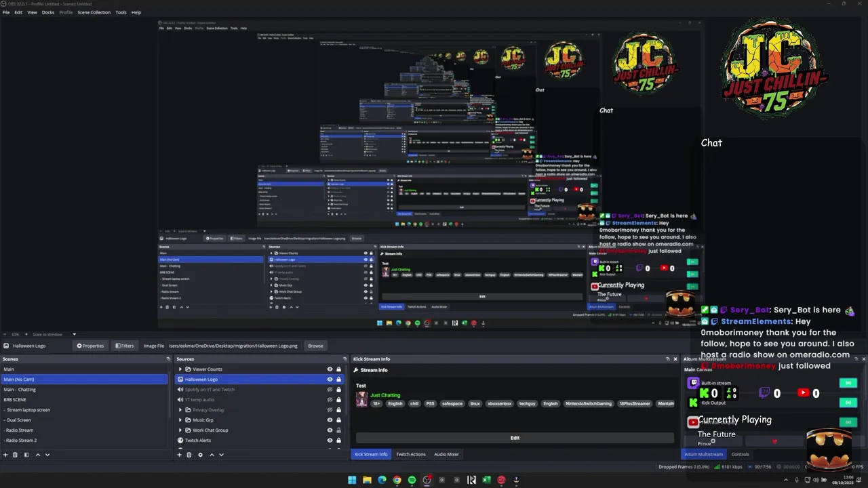Expand the Music Grp group

tap(180, 420)
